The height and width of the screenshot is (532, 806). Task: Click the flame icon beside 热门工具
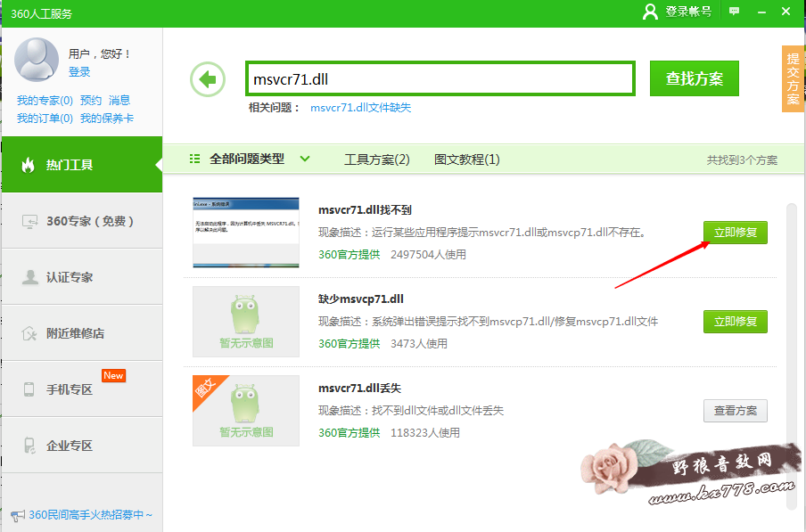29,165
